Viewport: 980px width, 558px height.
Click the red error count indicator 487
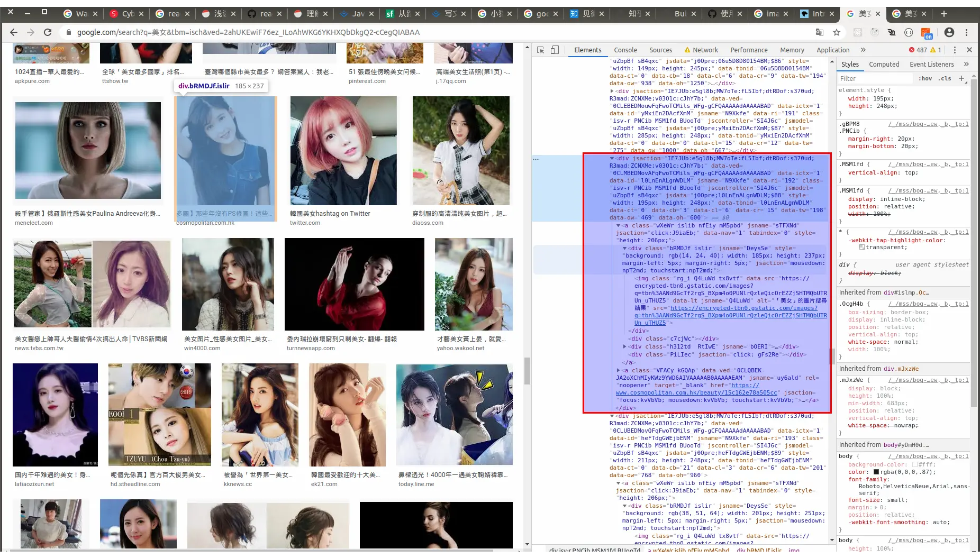(918, 50)
